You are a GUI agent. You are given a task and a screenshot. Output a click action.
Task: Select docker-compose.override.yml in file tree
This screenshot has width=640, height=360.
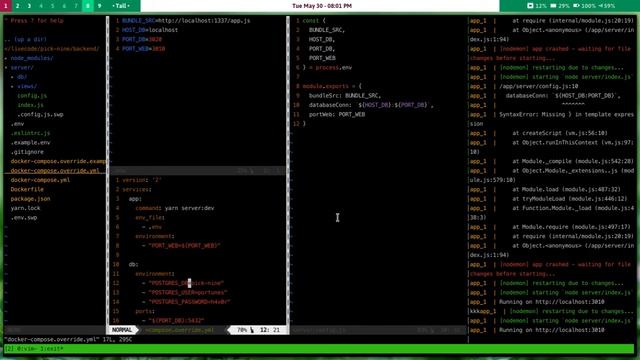[55, 171]
